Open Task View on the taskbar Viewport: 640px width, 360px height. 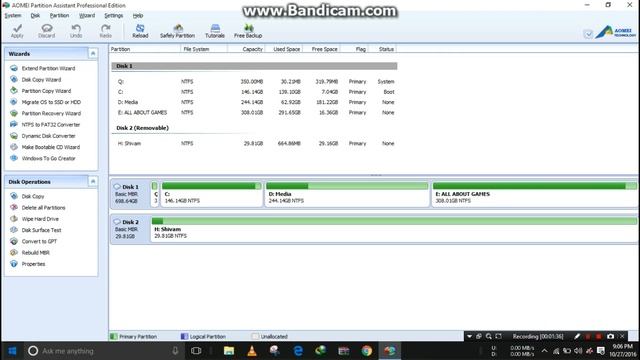[x=196, y=351]
